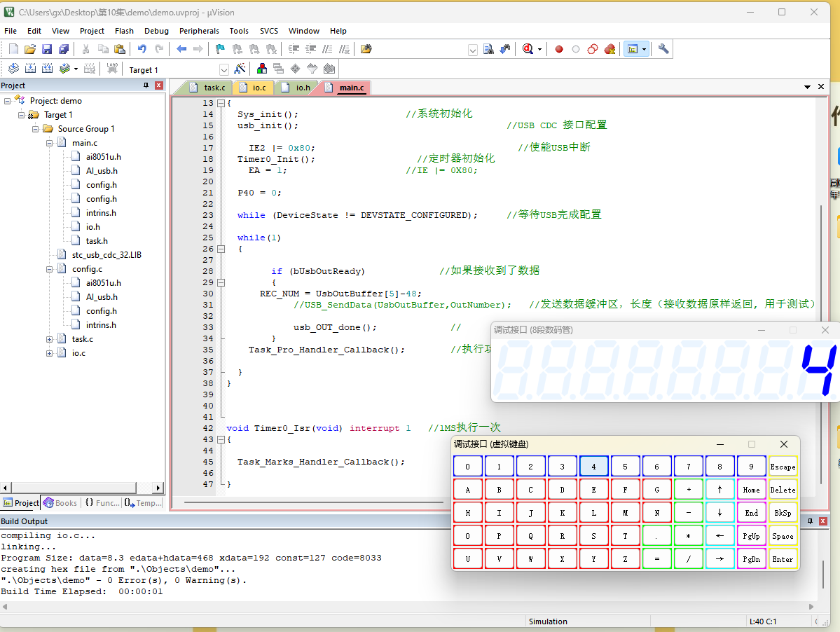Open the editor tab list dropdown arrow
Image resolution: width=840 pixels, height=632 pixels.
[807, 87]
